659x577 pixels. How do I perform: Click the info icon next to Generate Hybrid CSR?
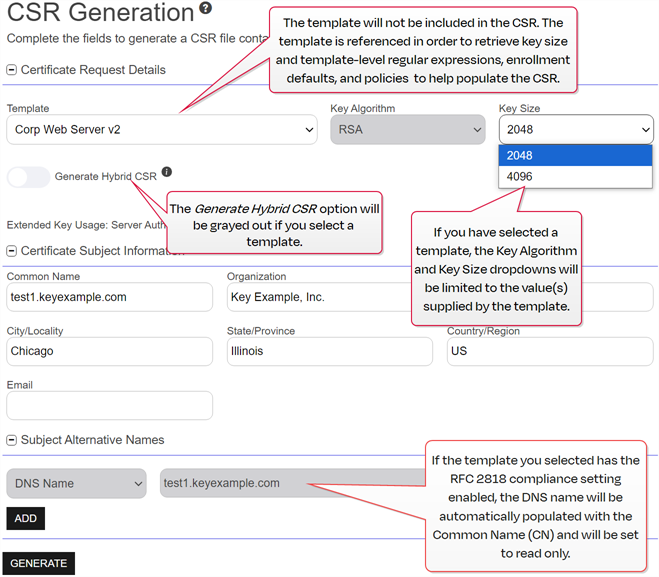[167, 172]
